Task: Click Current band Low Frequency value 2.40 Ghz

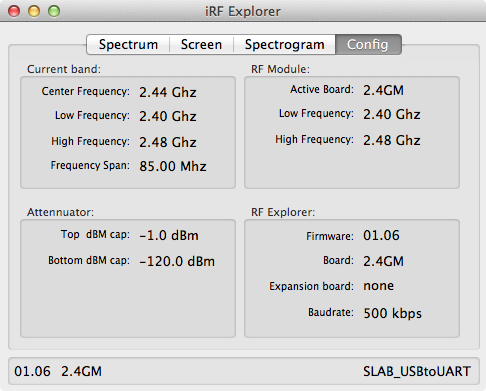Action: tap(168, 116)
